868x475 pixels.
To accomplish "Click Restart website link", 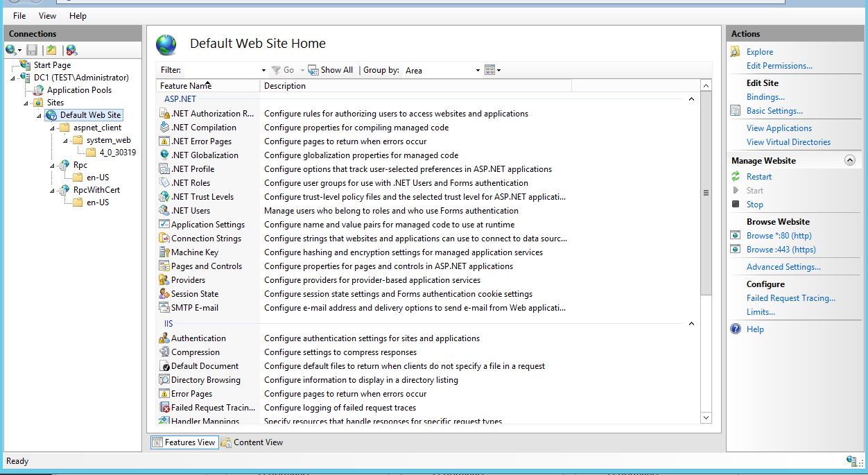I will [759, 177].
